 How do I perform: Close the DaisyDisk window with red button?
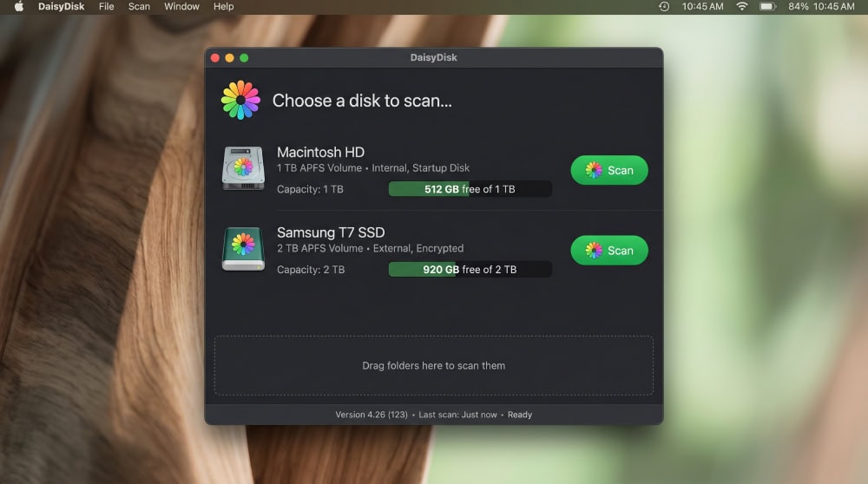click(215, 58)
